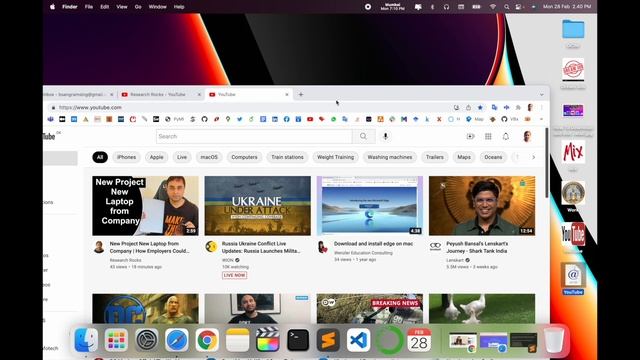Open the blue folder on the desktop
The width and height of the screenshot is (640, 360).
(573, 29)
